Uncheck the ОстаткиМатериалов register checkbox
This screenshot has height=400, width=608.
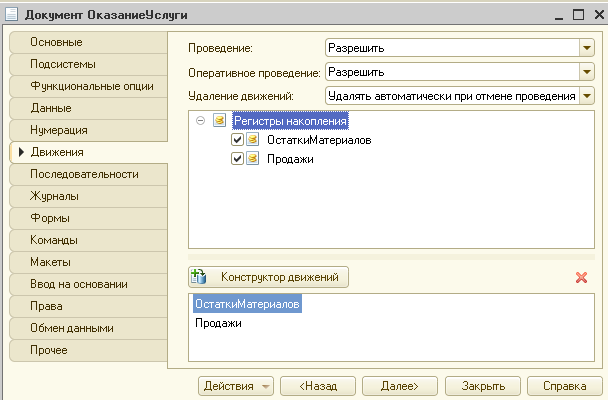tap(237, 140)
